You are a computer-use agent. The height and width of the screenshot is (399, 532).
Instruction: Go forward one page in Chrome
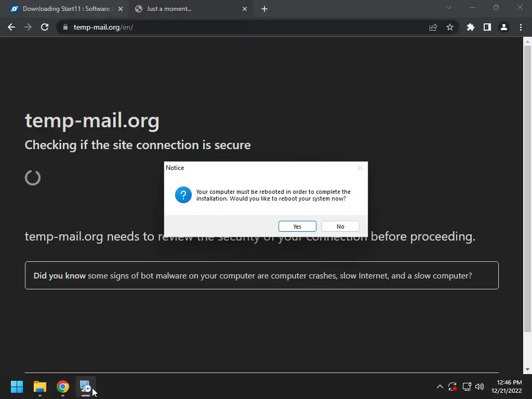point(28,27)
